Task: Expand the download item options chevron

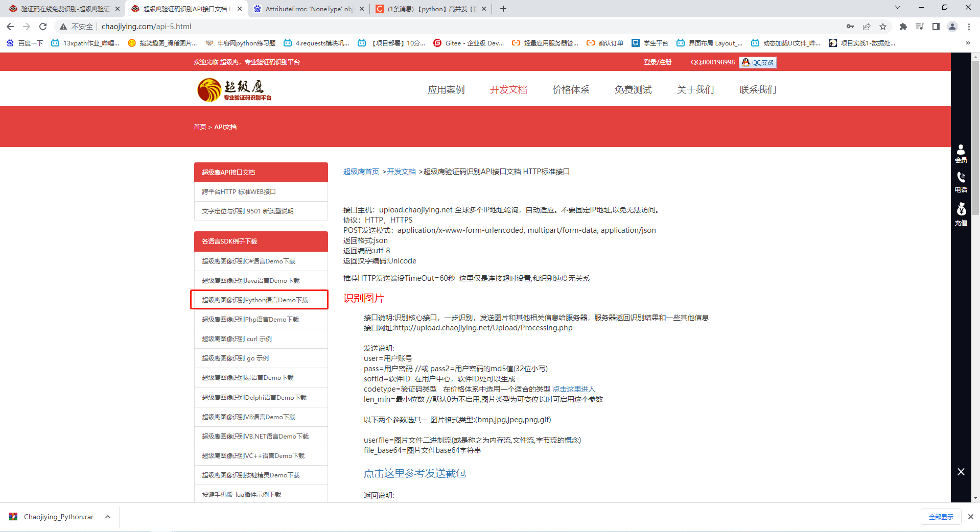Action: click(x=108, y=517)
